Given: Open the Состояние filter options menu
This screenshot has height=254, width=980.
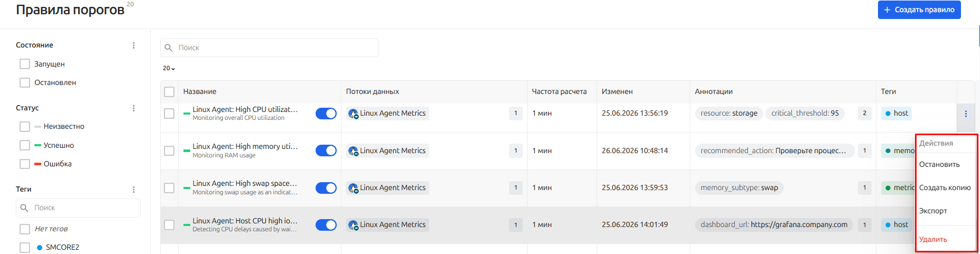Looking at the screenshot, I should coord(134,45).
